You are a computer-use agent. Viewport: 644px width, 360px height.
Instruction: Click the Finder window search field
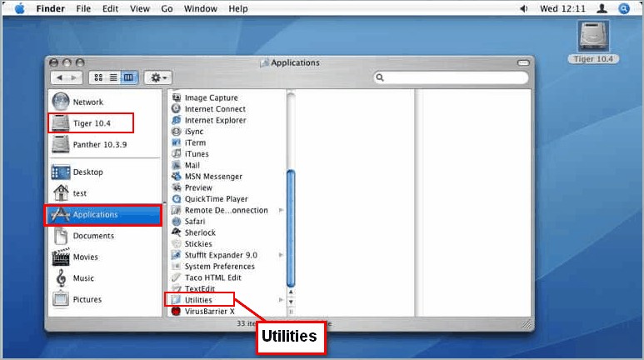(x=451, y=77)
